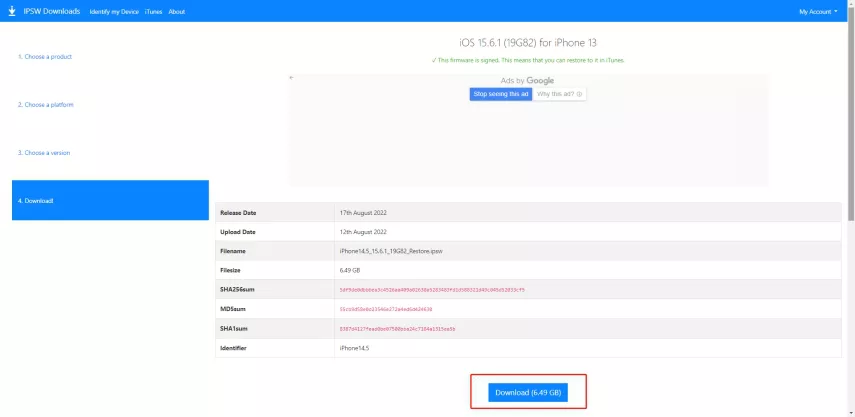Click the Release Date row label
The height and width of the screenshot is (417, 855).
(x=238, y=213)
